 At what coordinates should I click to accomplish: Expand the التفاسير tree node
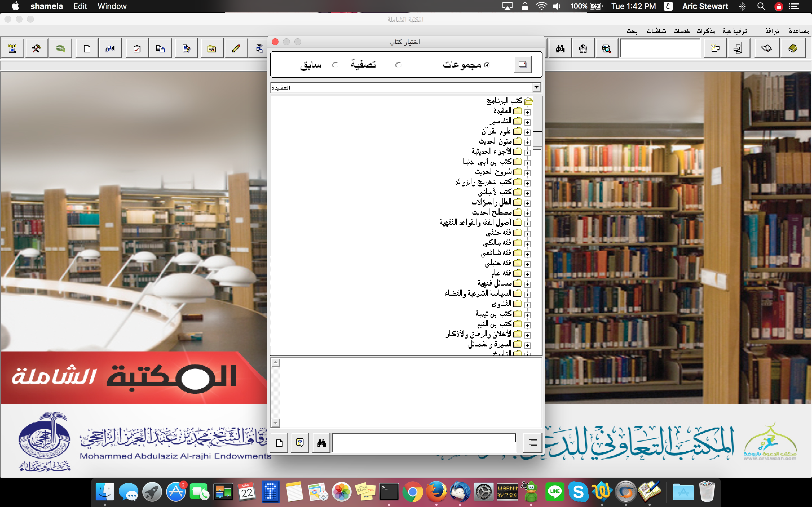pyautogui.click(x=528, y=123)
